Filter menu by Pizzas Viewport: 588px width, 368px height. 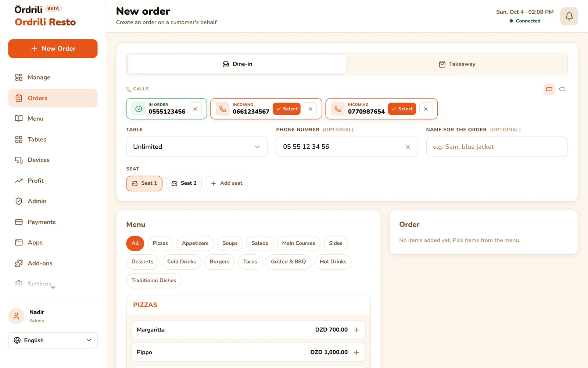(x=160, y=243)
